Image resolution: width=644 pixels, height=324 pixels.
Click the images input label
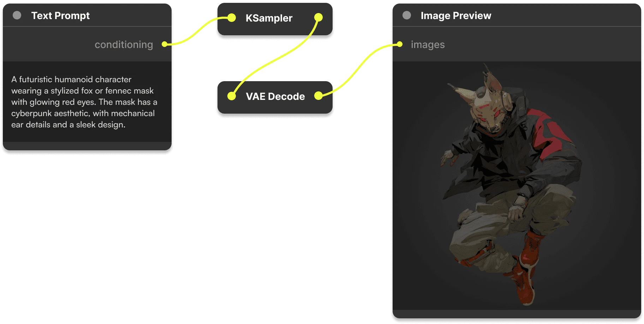tap(428, 44)
